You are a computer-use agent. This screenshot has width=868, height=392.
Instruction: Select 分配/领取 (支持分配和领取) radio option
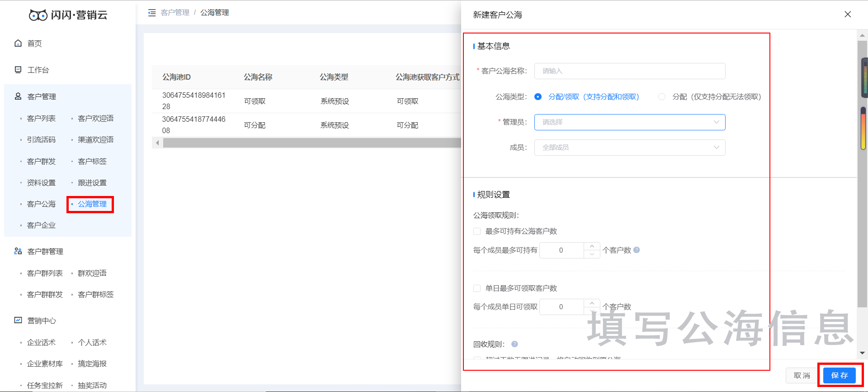(x=538, y=97)
